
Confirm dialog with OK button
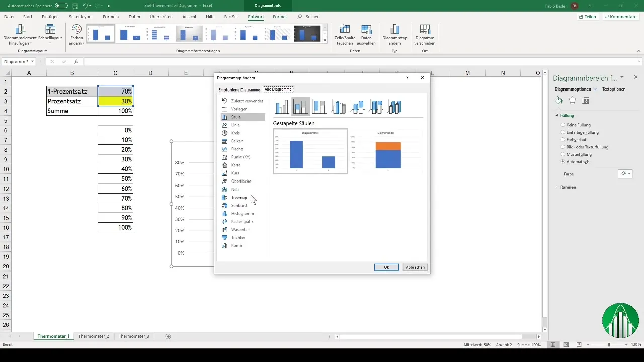[386, 267]
